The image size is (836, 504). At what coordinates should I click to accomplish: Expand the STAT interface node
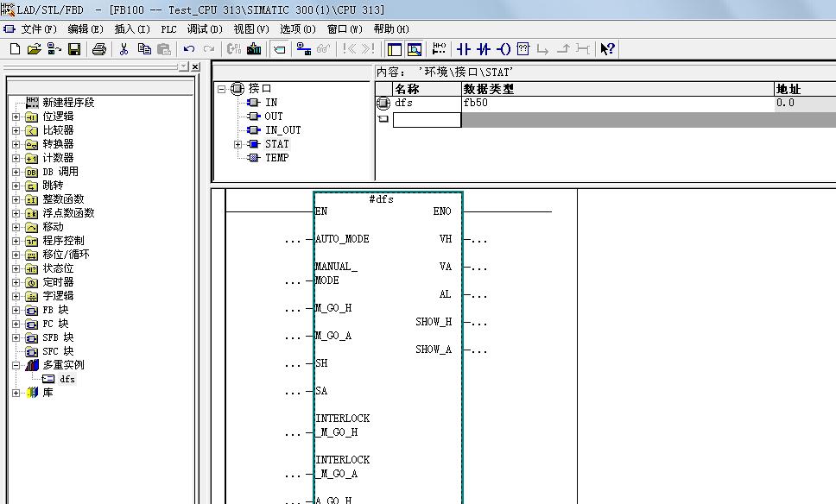[x=238, y=144]
